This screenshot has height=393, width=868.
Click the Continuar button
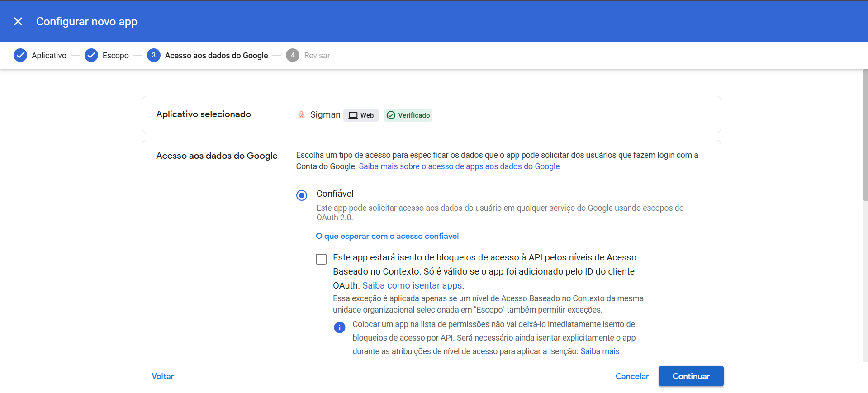pyautogui.click(x=691, y=376)
